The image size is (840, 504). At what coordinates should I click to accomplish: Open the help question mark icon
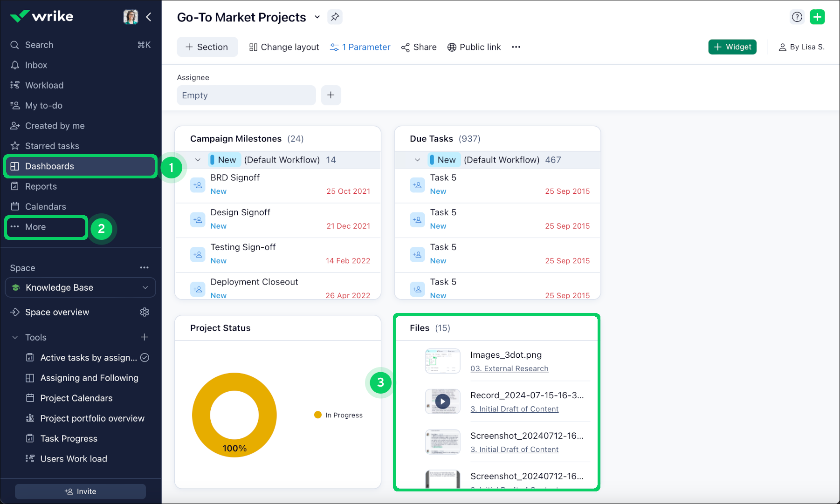797,16
